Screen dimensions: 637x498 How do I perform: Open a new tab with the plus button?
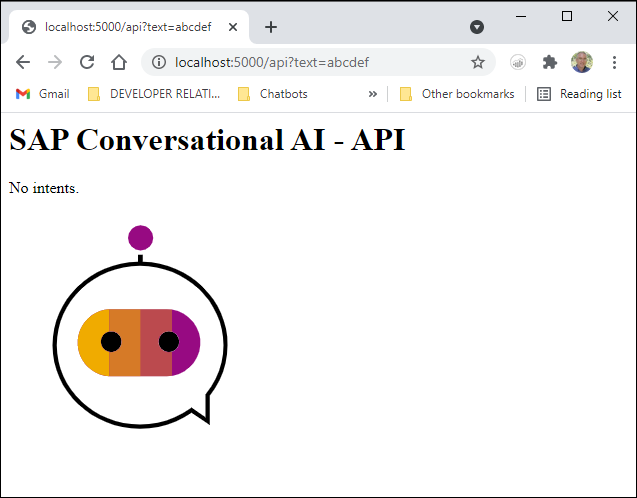tap(271, 27)
